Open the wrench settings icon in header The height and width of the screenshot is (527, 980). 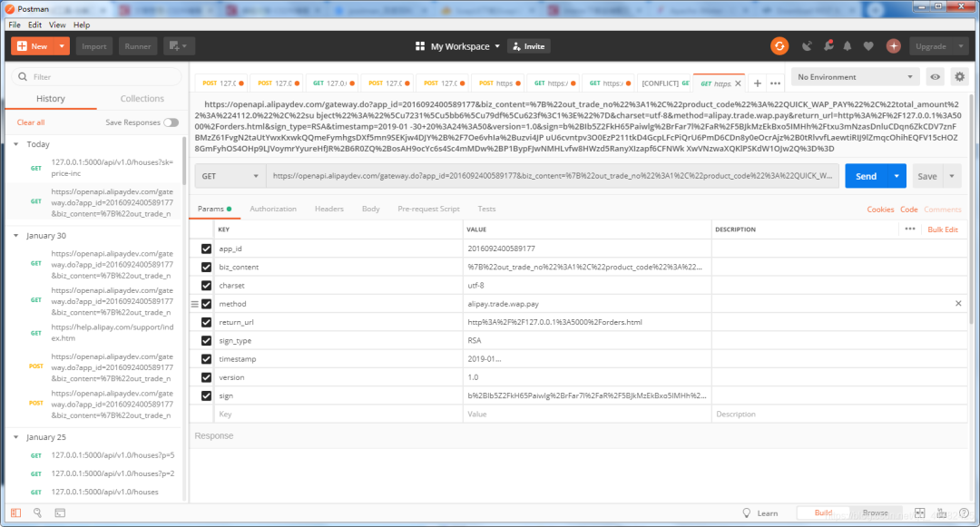tap(828, 45)
